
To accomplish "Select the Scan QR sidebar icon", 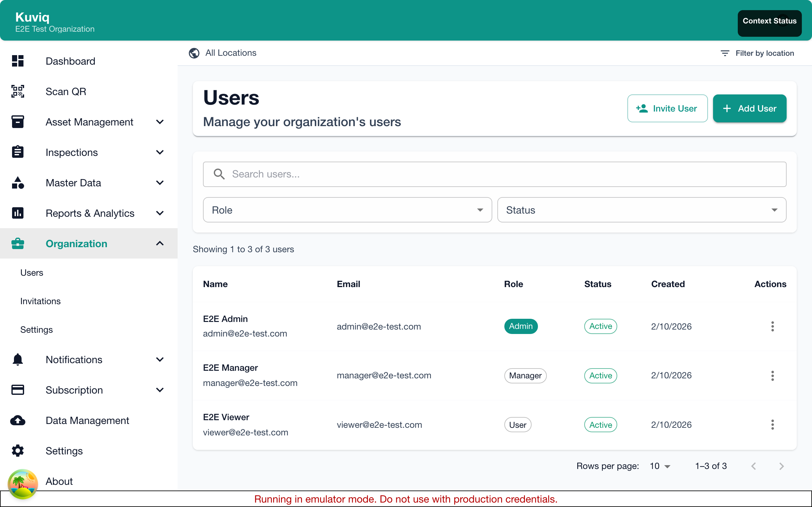I will click(x=17, y=91).
